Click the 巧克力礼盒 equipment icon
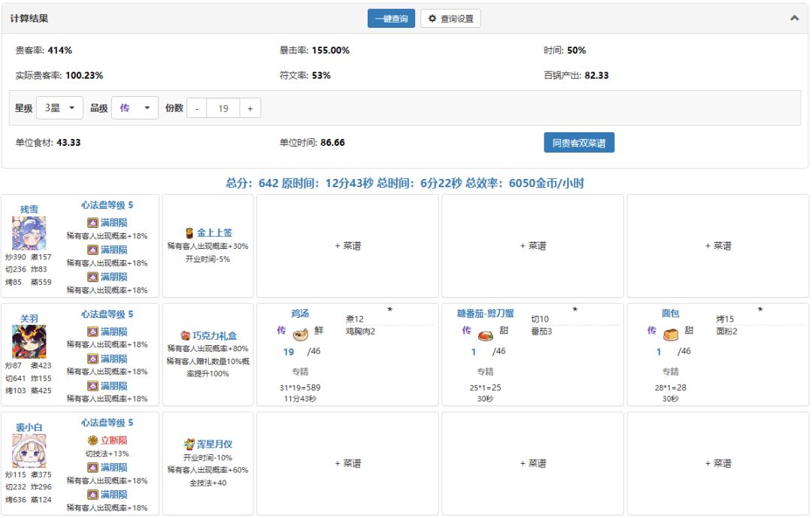 [x=186, y=335]
